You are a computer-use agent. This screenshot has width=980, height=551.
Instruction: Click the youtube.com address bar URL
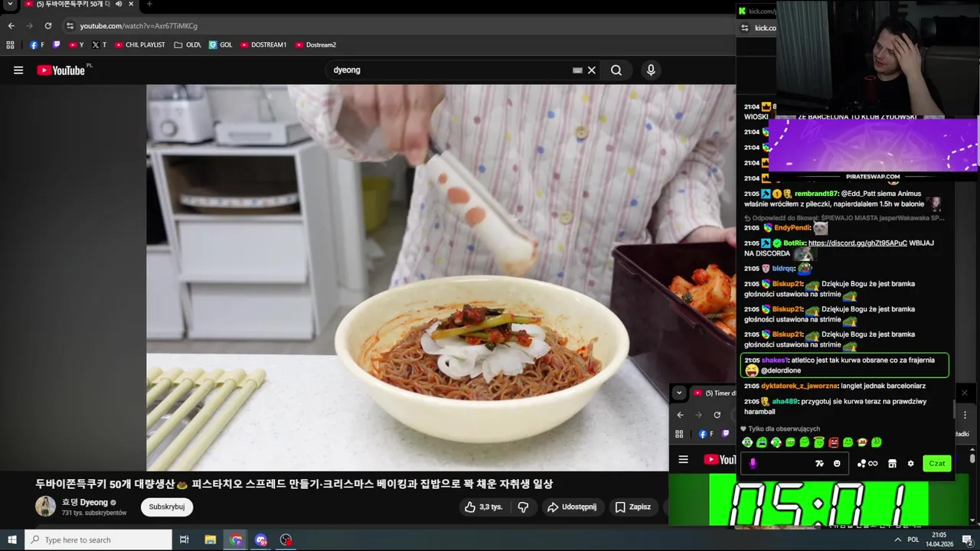139,26
